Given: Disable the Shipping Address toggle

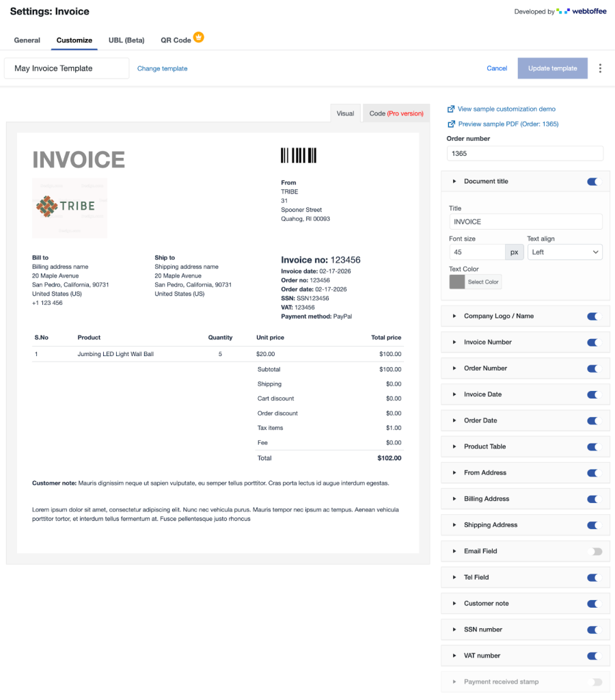Looking at the screenshot, I should [596, 524].
